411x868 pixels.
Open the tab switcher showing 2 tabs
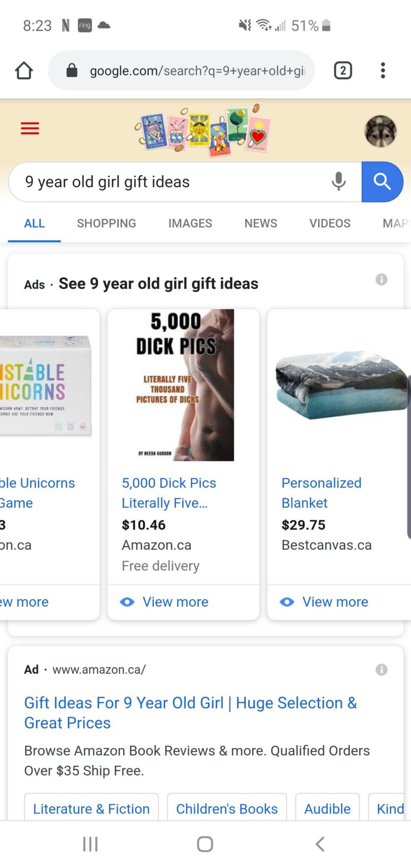point(343,70)
